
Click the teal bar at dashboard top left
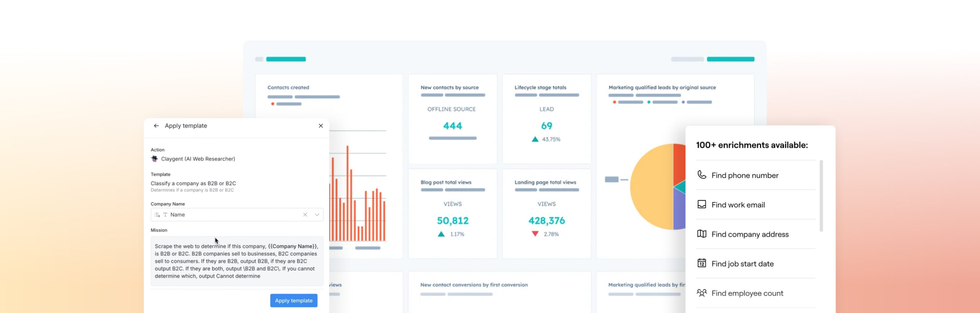(x=286, y=59)
